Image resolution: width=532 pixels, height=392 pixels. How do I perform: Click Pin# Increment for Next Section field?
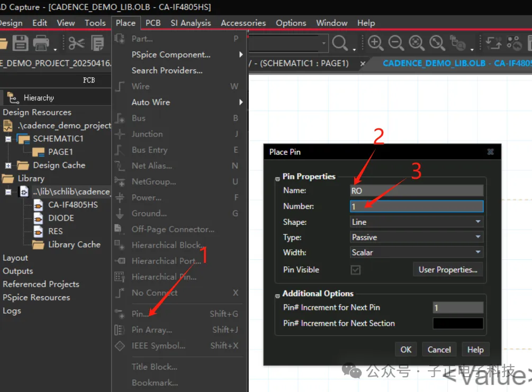click(x=458, y=323)
